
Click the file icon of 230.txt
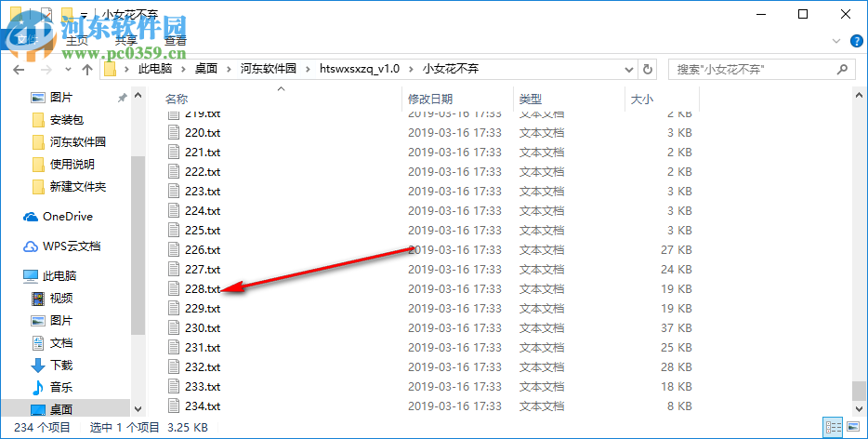click(x=174, y=328)
